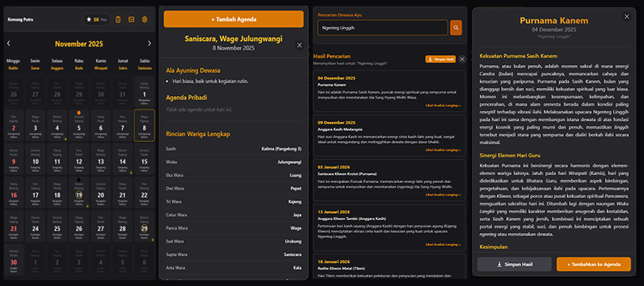The width and height of the screenshot is (644, 286).
Task: Click the orange search magnifier button
Action: coord(456,28)
